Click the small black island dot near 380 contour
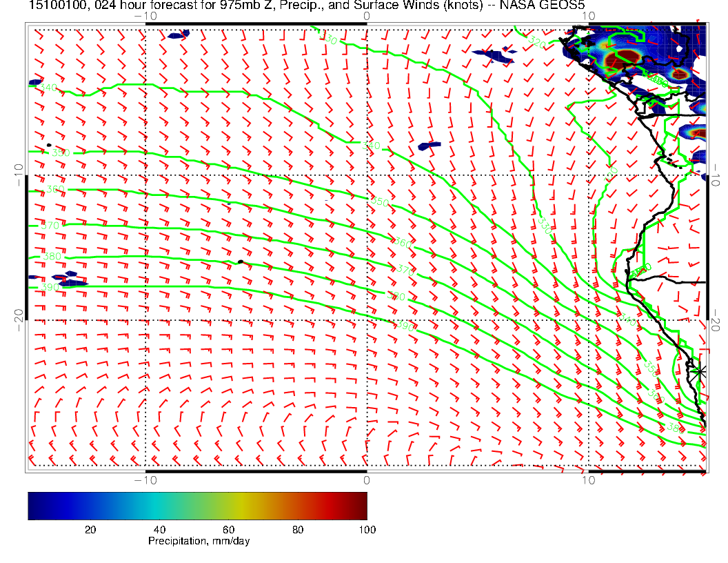Viewport: 728px width, 563px height. (x=240, y=261)
